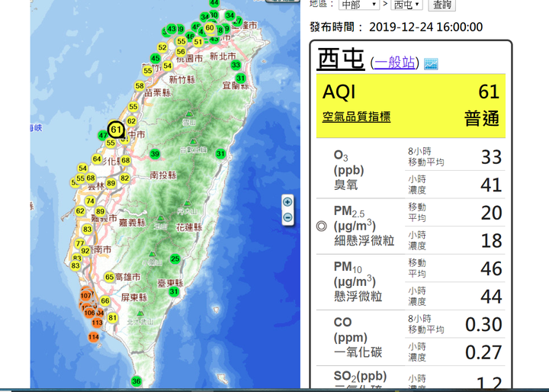Select the yellow 77 marker
Viewport: 549px width, 392px height.
coord(80,243)
